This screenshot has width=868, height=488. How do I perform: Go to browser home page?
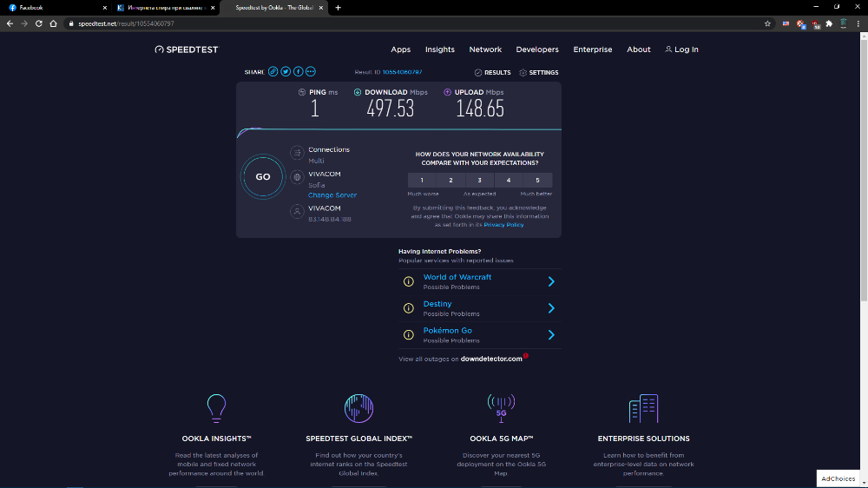pyautogui.click(x=53, y=23)
